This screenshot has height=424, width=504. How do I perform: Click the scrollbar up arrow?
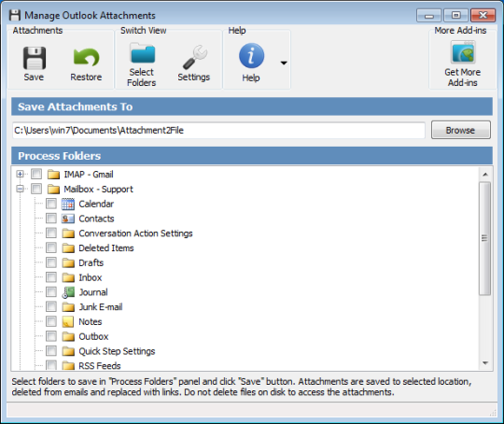pyautogui.click(x=485, y=175)
